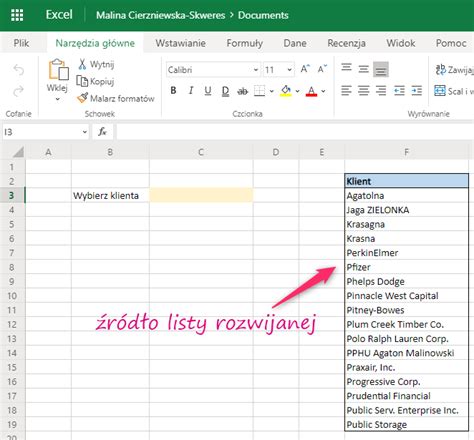Viewport: 474px width, 440px height.
Task: Select cell 'PPHU Agaton Malinowski'
Action: point(406,353)
